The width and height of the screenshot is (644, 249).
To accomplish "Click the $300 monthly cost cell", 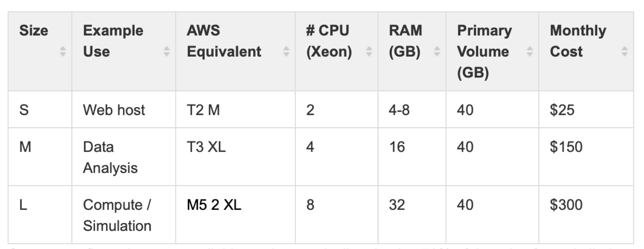I will [566, 205].
